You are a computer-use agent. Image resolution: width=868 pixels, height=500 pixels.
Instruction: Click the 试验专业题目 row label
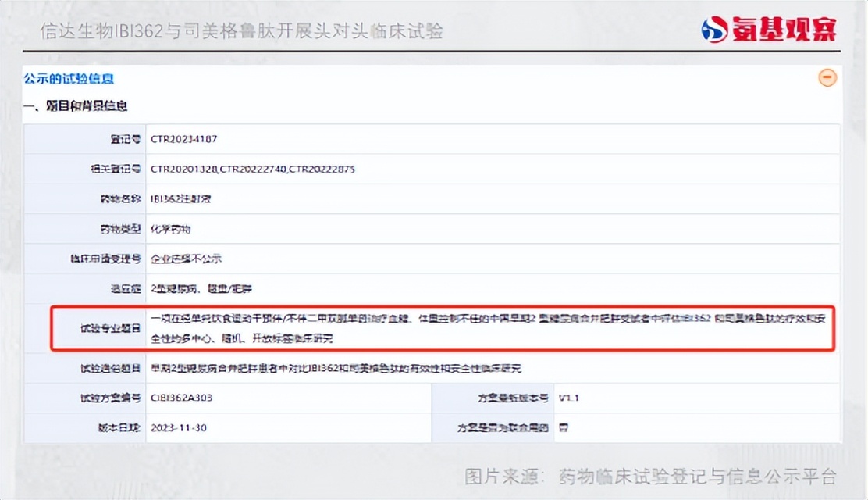pyautogui.click(x=111, y=328)
